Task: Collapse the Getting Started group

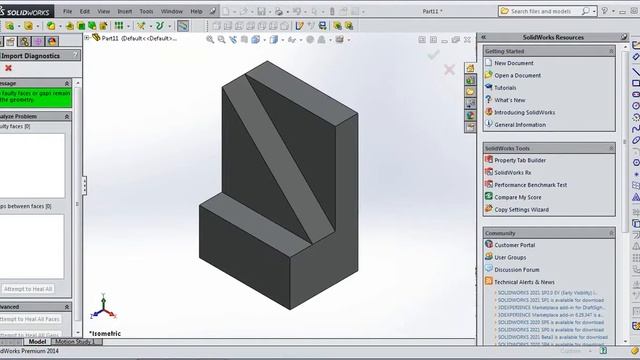Action: (611, 51)
